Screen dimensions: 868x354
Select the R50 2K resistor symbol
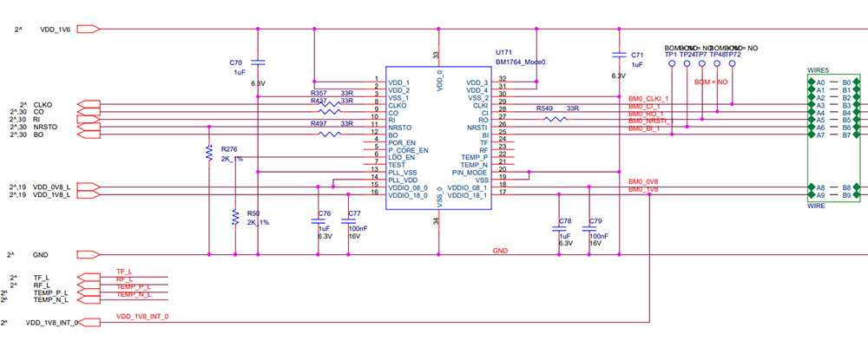pyautogui.click(x=234, y=217)
